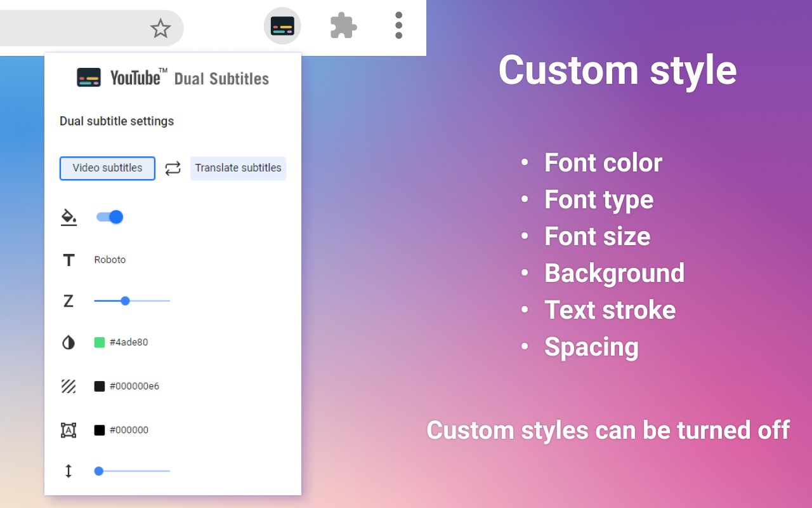Select the Translate subtitles tab

238,168
